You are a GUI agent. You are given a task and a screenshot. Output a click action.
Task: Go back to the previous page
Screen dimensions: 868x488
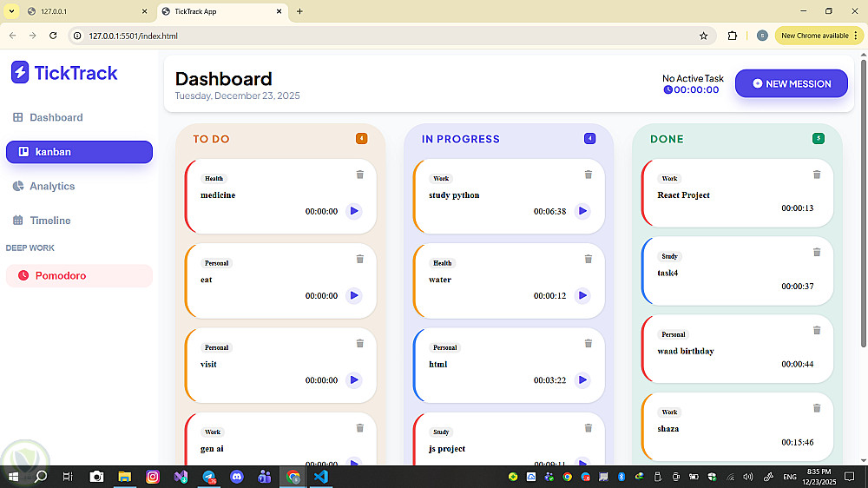click(x=13, y=36)
